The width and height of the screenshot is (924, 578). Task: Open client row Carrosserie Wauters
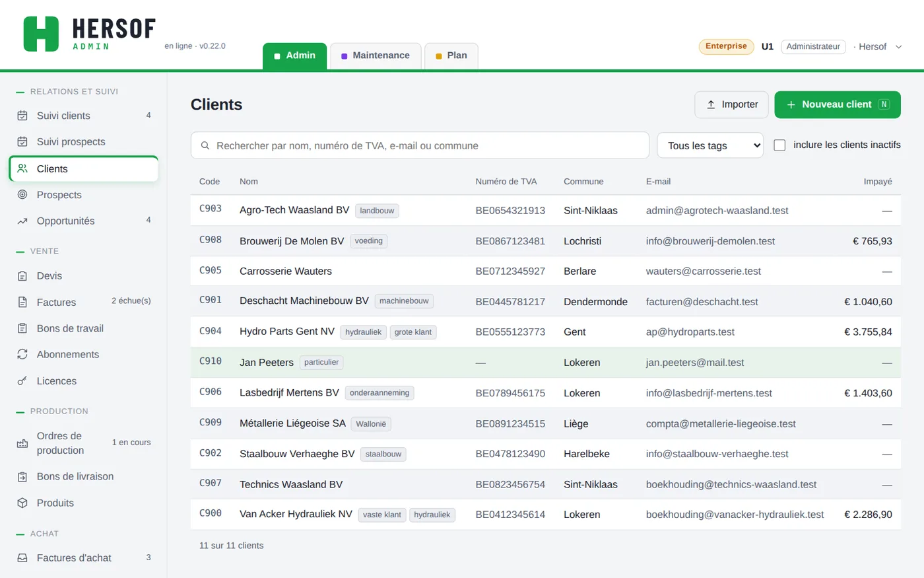click(x=545, y=271)
